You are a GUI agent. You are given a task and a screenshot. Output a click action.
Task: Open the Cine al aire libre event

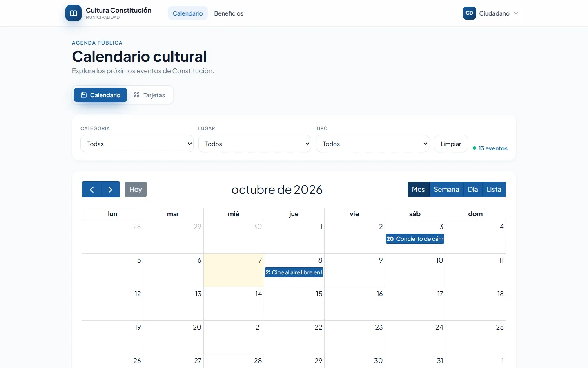(294, 272)
